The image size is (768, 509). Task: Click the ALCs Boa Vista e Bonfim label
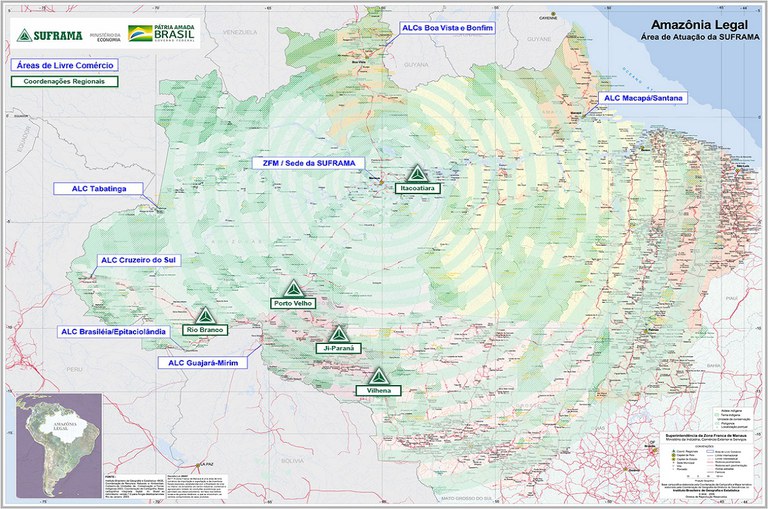click(446, 27)
